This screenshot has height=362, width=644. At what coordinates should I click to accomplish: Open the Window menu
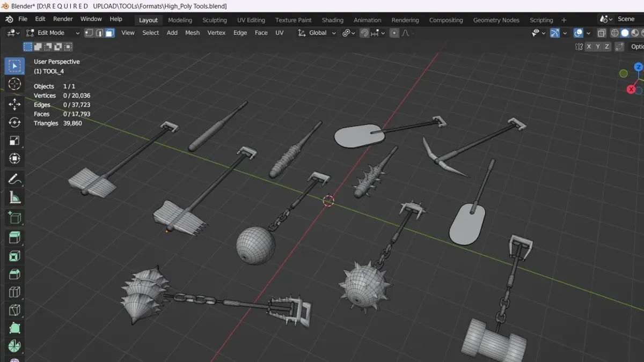[x=91, y=19]
